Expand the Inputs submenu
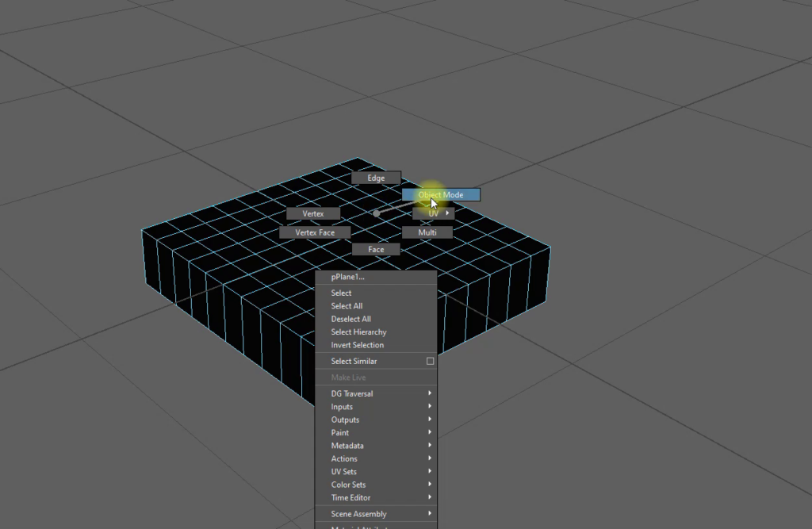 (376, 407)
